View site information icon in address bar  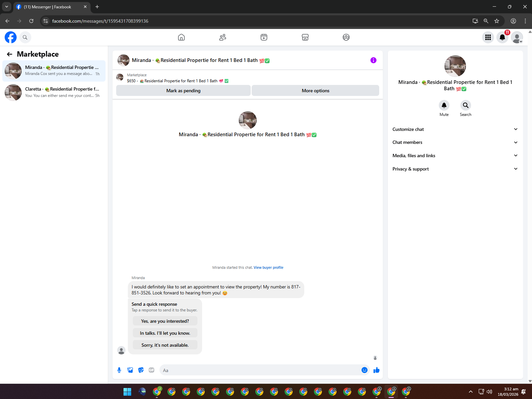pos(46,21)
